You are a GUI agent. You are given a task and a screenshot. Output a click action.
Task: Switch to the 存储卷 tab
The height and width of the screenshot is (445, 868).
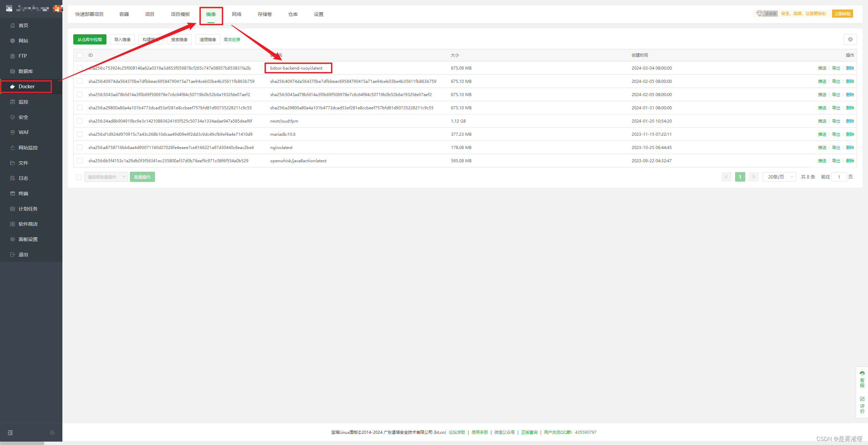click(x=265, y=14)
